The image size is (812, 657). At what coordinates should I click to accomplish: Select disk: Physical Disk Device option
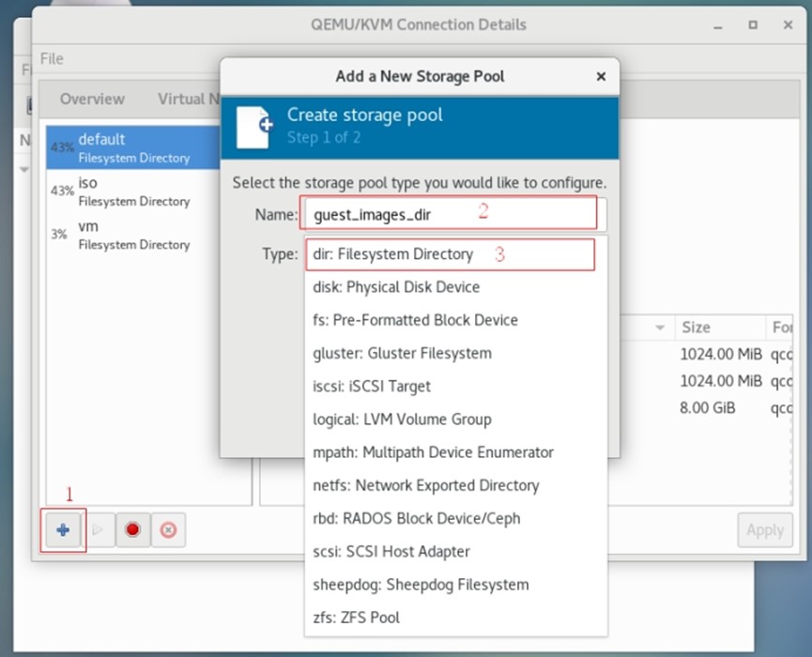[455, 287]
